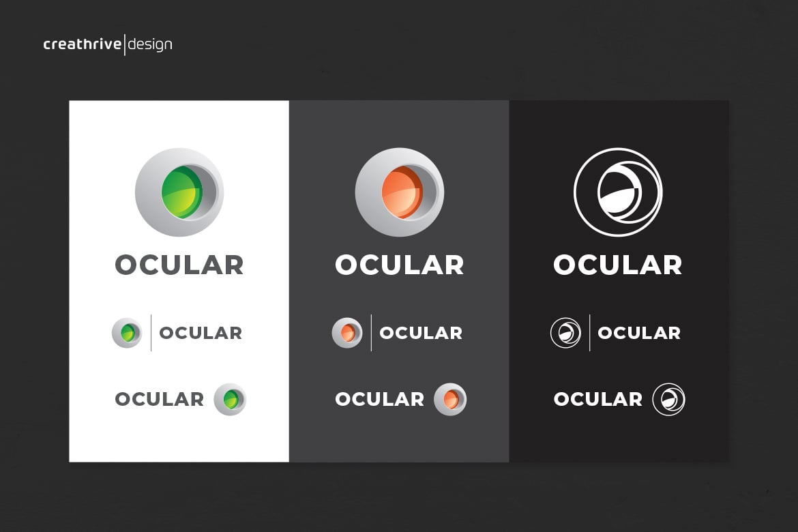Click small outline icon right of OCULAR text

(668, 399)
